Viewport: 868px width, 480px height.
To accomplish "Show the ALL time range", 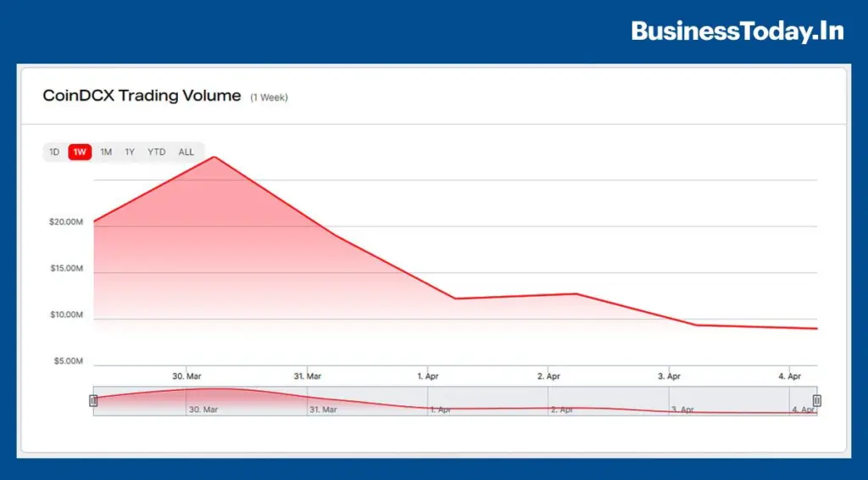I will click(x=186, y=152).
